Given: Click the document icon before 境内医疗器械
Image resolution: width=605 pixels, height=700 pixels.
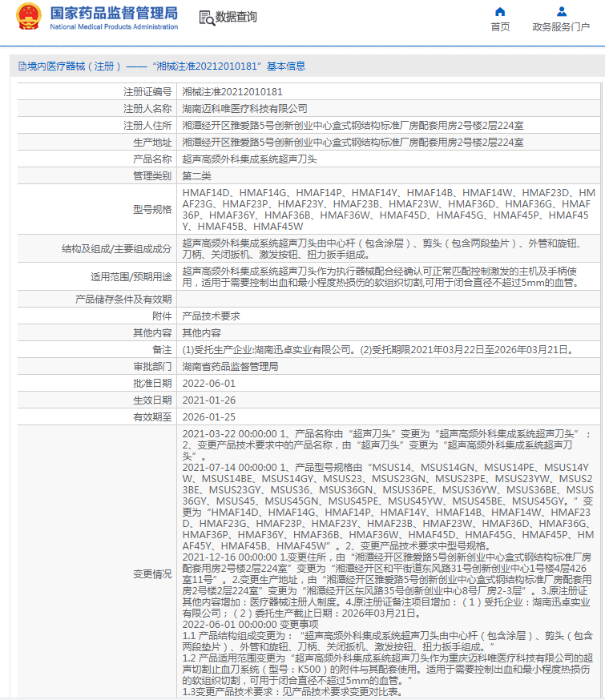Looking at the screenshot, I should pyautogui.click(x=22, y=66).
